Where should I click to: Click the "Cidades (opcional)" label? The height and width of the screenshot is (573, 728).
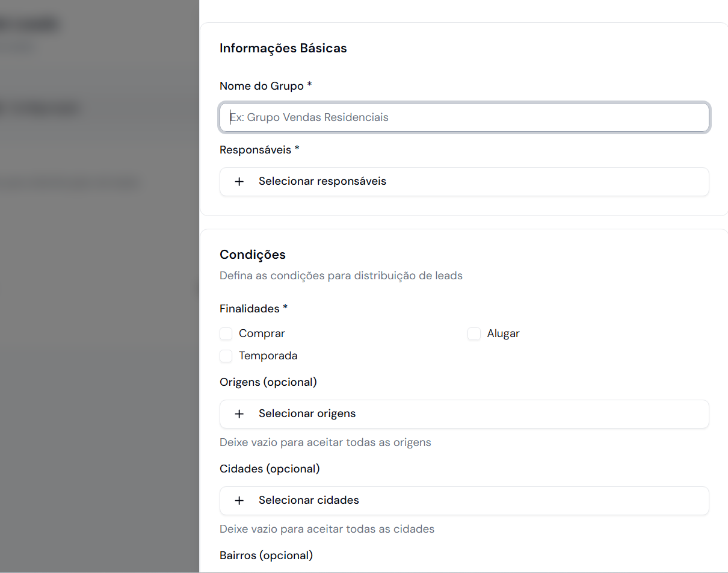(x=270, y=469)
